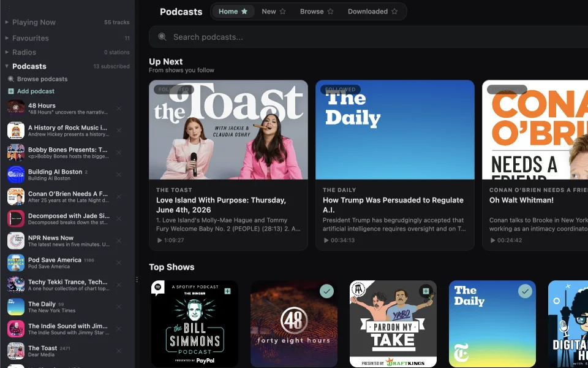This screenshot has width=588, height=368.
Task: Click the '13 subscribed' count text
Action: click(111, 66)
